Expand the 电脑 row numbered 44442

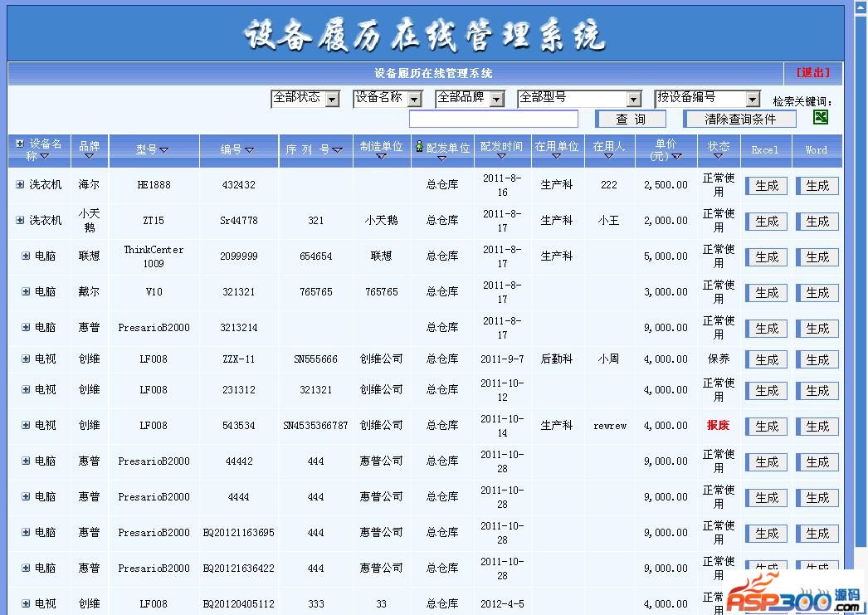click(26, 461)
